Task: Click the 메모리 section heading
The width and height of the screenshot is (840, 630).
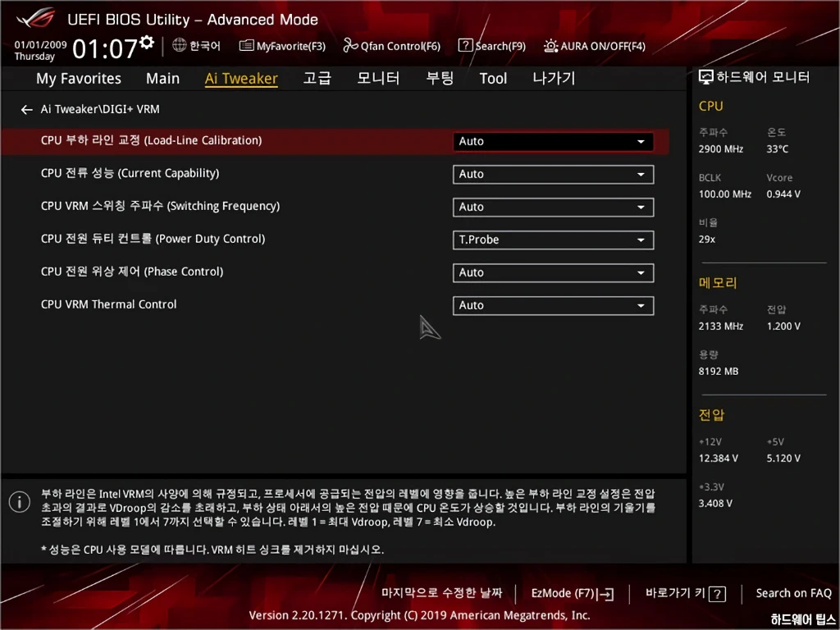Action: 718,283
